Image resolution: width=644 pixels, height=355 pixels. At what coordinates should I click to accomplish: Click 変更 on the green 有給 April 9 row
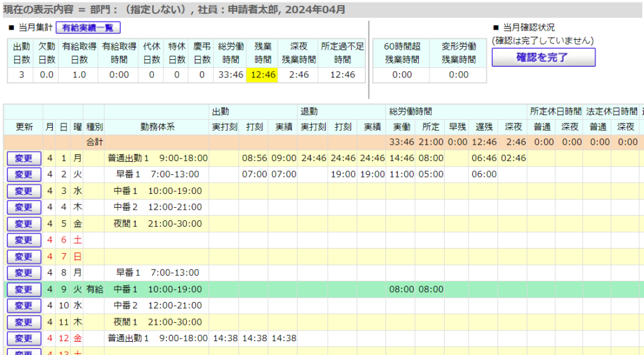click(x=23, y=290)
